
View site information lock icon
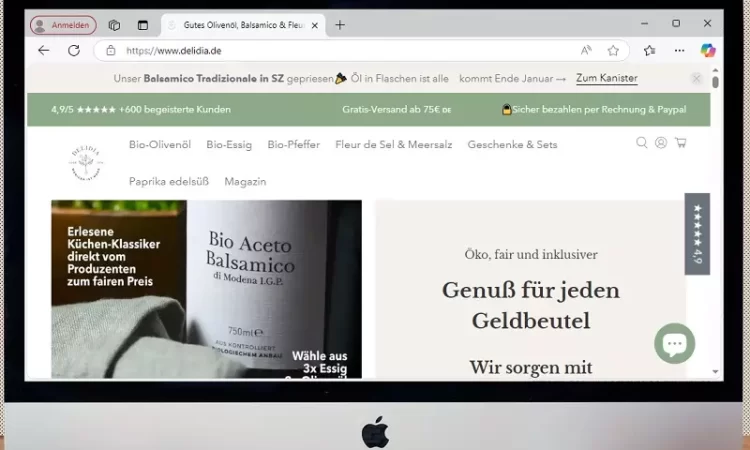tap(111, 50)
